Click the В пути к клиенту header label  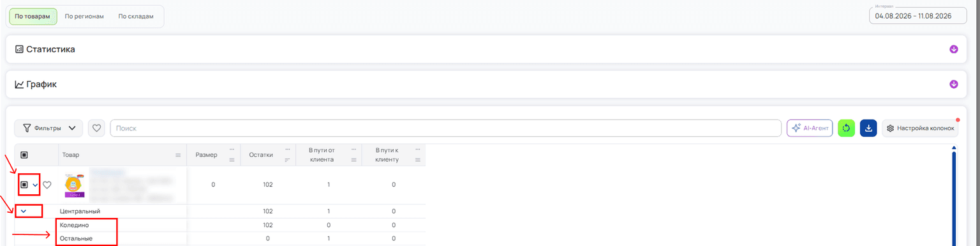pyautogui.click(x=387, y=155)
